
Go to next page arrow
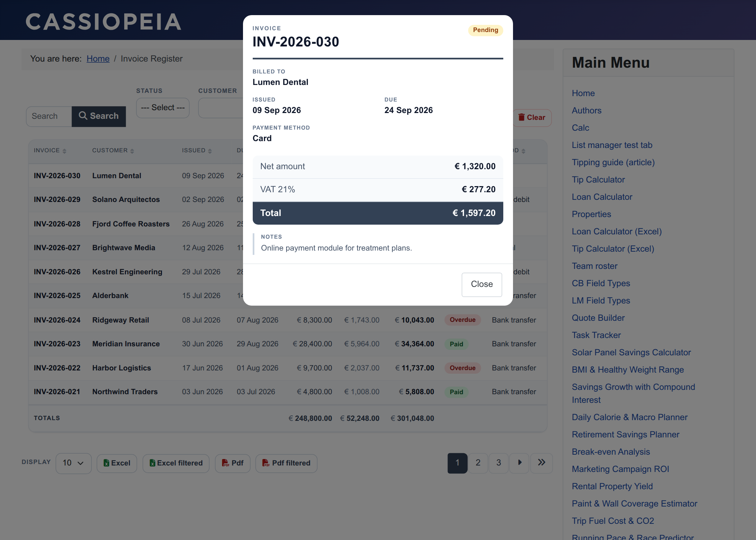click(x=519, y=463)
